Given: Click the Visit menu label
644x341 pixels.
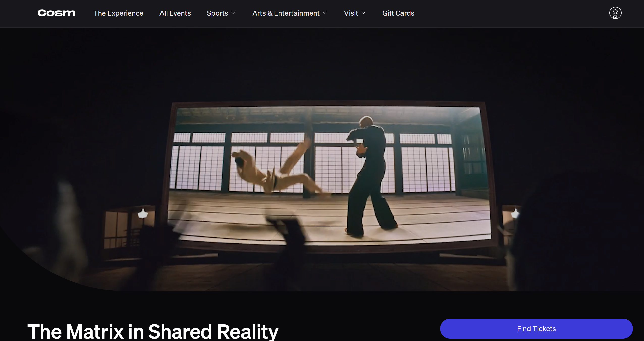Looking at the screenshot, I should coord(351,13).
